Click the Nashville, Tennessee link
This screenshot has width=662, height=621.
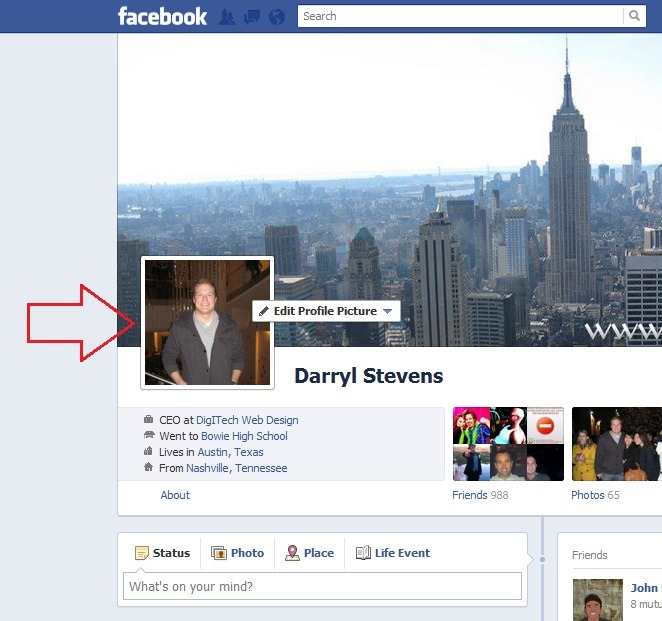[x=236, y=468]
